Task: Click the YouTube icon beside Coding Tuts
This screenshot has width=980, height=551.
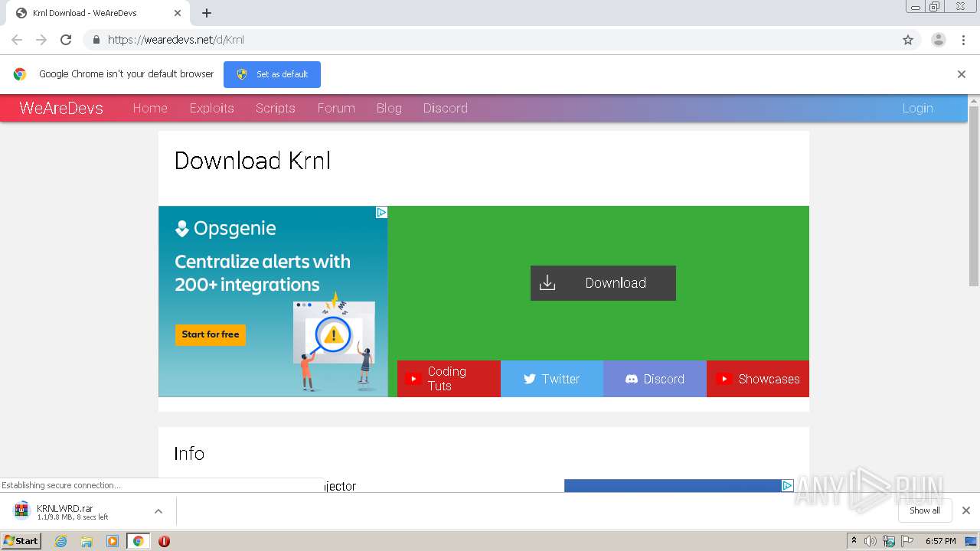Action: (413, 379)
